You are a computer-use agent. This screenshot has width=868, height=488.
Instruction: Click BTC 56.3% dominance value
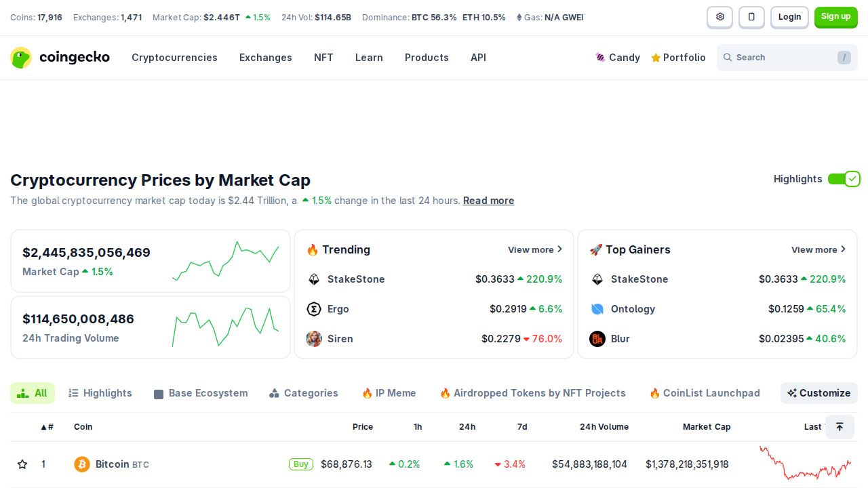(x=434, y=18)
